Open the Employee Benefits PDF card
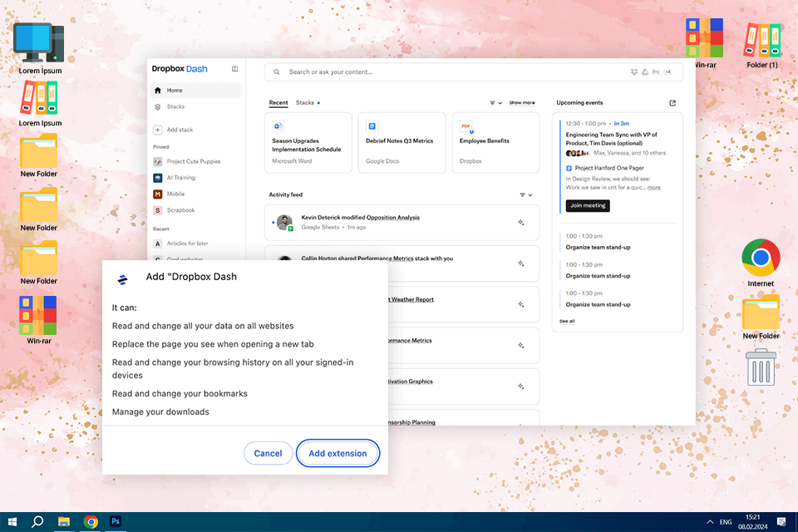 pyautogui.click(x=495, y=143)
